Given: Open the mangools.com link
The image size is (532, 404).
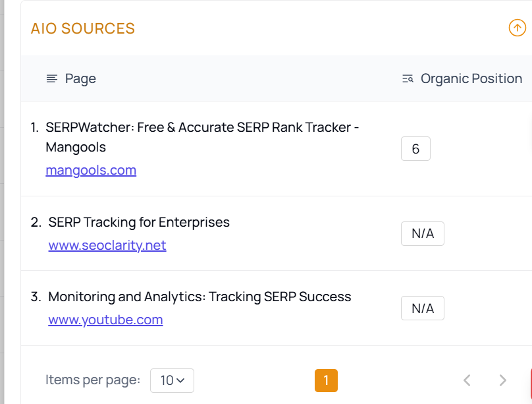Looking at the screenshot, I should pyautogui.click(x=91, y=170).
